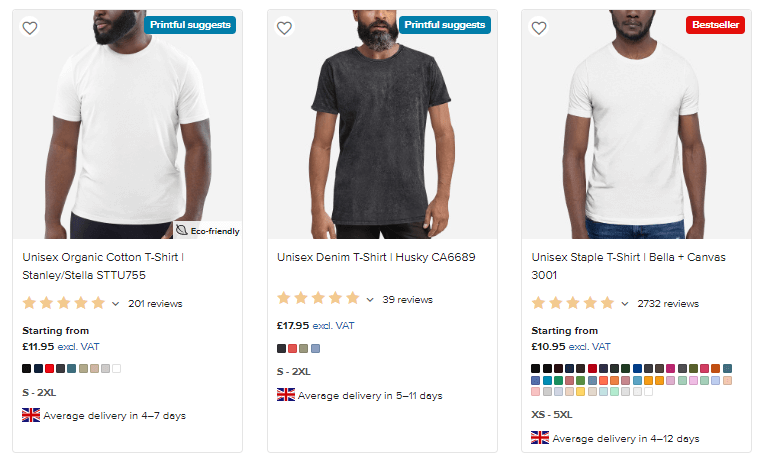The image size is (769, 465).
Task: Click UK flag on Denim T-Shirt card
Action: click(286, 395)
